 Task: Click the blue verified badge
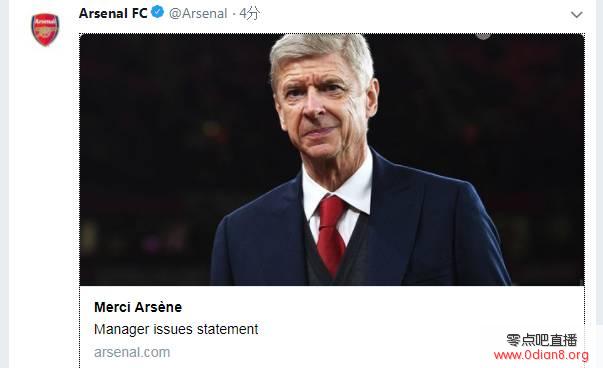pyautogui.click(x=157, y=12)
